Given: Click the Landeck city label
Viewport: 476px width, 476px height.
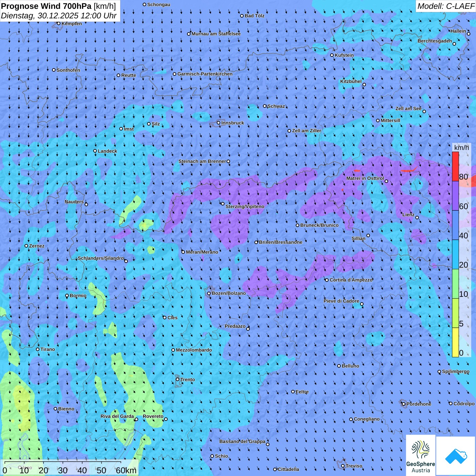Looking at the screenshot, I should tap(107, 151).
